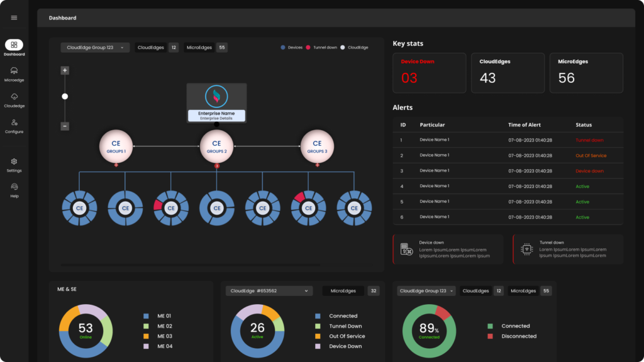The width and height of the screenshot is (644, 362).
Task: Select alert row 2 Out Of Service
Action: 508,155
